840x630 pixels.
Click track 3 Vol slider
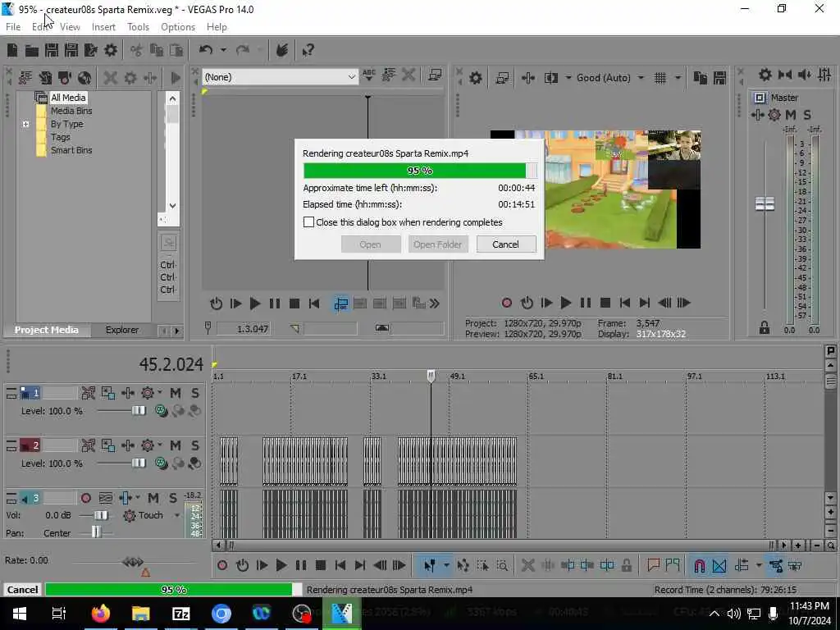pyautogui.click(x=101, y=515)
